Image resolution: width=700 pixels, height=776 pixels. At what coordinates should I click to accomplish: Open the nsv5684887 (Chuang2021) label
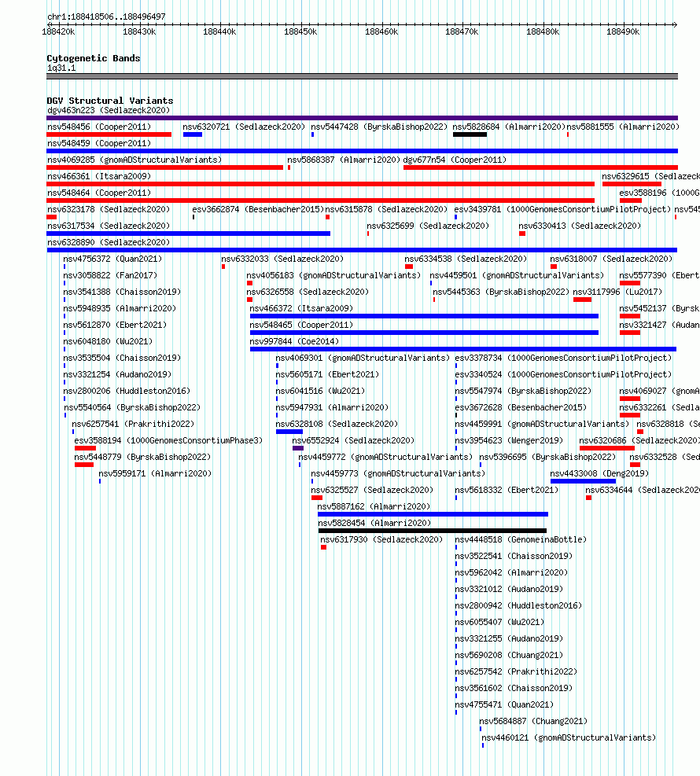533,721
